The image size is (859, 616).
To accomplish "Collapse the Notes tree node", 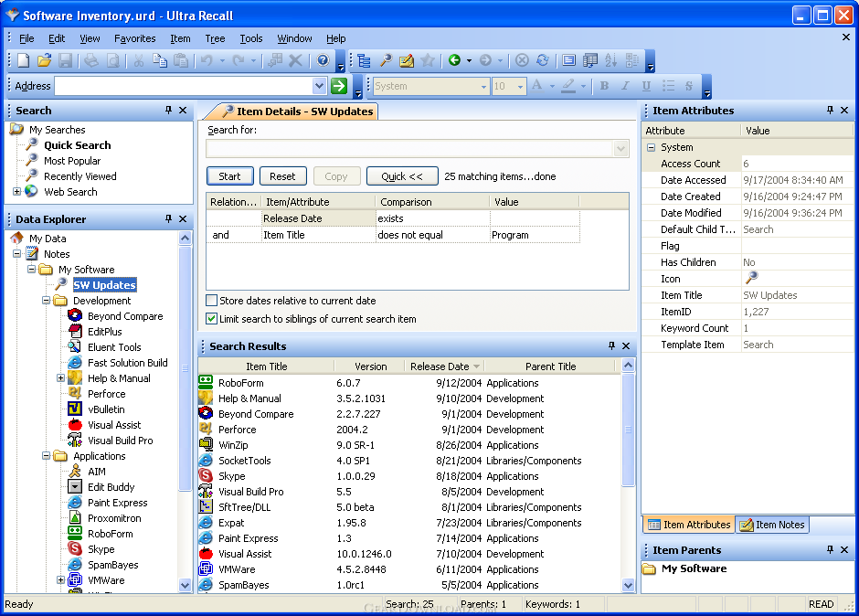I will coord(17,254).
